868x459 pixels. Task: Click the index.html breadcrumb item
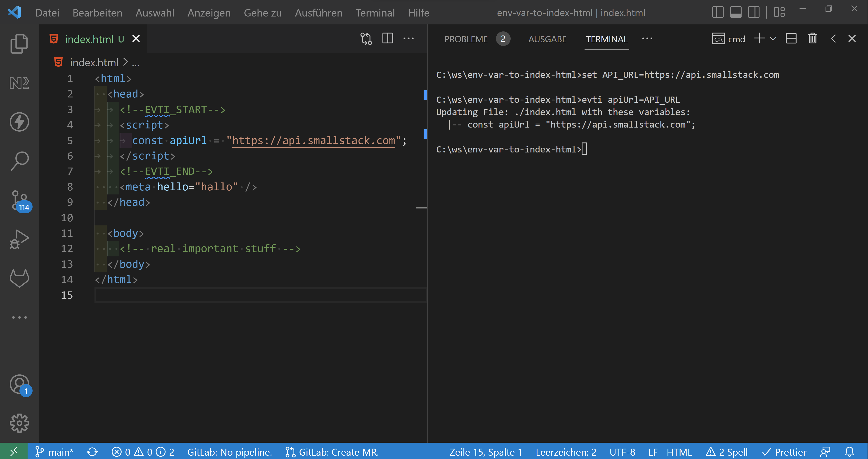[94, 62]
